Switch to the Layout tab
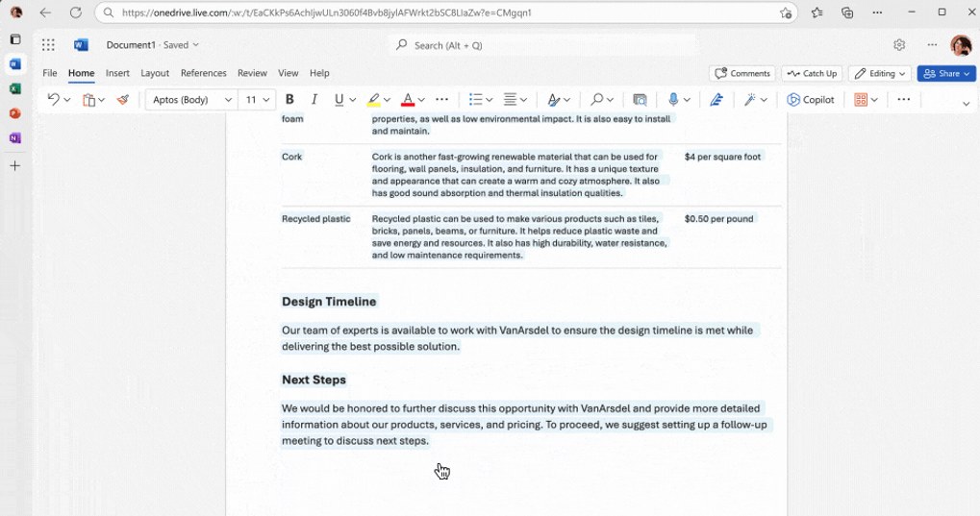The height and width of the screenshot is (516, 980). (x=155, y=73)
